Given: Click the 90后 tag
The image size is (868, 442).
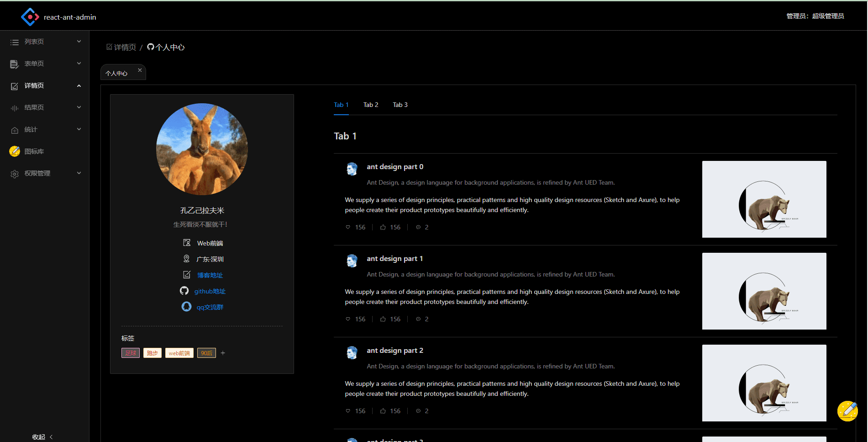Looking at the screenshot, I should 206,353.
